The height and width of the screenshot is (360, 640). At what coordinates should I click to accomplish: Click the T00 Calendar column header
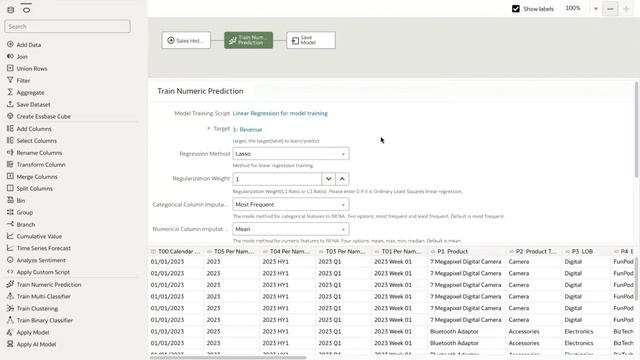point(176,251)
